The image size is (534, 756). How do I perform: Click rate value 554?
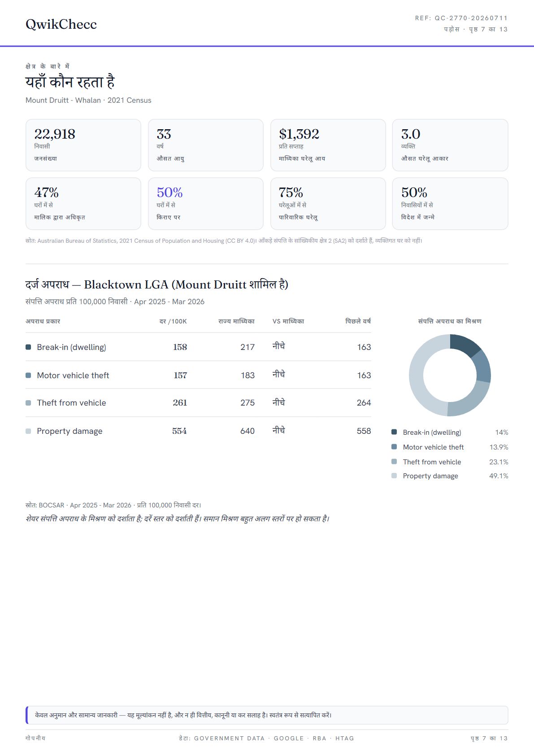(x=179, y=431)
